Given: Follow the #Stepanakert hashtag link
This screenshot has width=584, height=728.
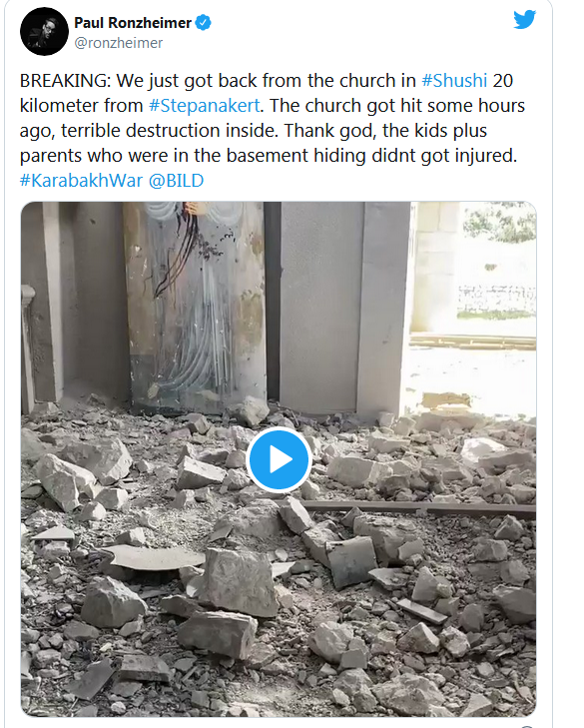Looking at the screenshot, I should pyautogui.click(x=205, y=106).
